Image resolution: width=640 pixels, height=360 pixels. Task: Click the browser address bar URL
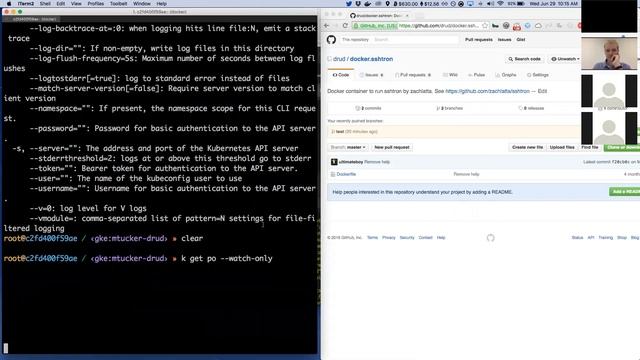coord(439,26)
